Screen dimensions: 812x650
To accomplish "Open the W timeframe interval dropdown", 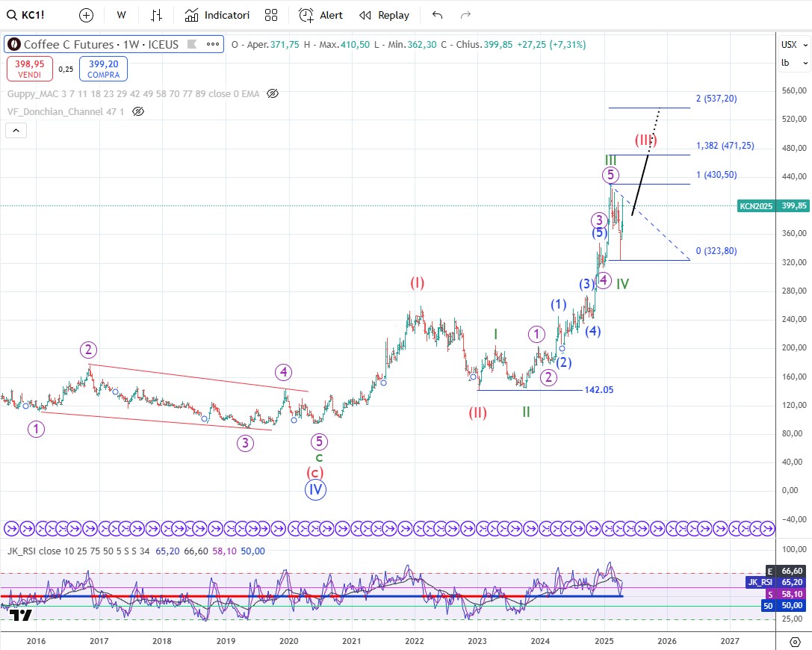I will [x=121, y=15].
